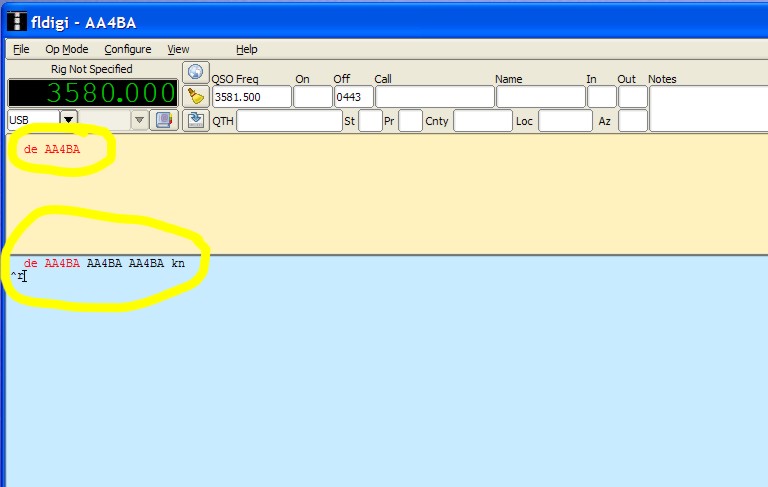
Task: Clear the log fields with the broom icon
Action: tap(195, 97)
